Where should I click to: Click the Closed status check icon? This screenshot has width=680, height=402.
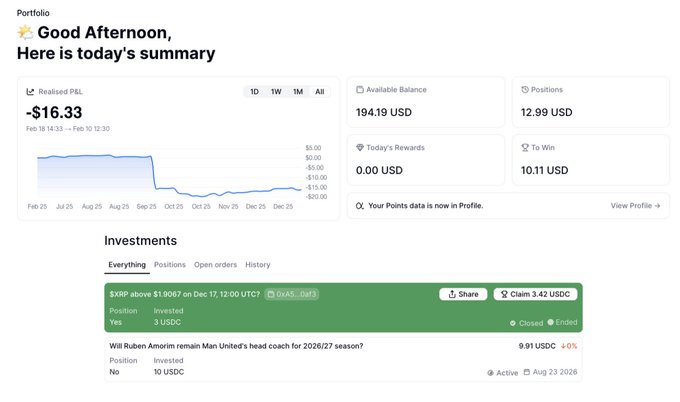tap(513, 323)
